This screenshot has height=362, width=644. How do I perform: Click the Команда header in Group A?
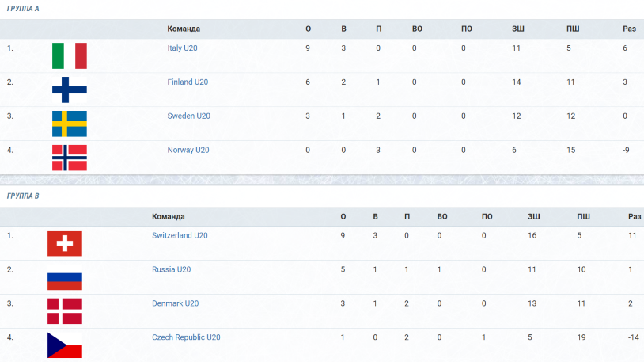tap(184, 29)
